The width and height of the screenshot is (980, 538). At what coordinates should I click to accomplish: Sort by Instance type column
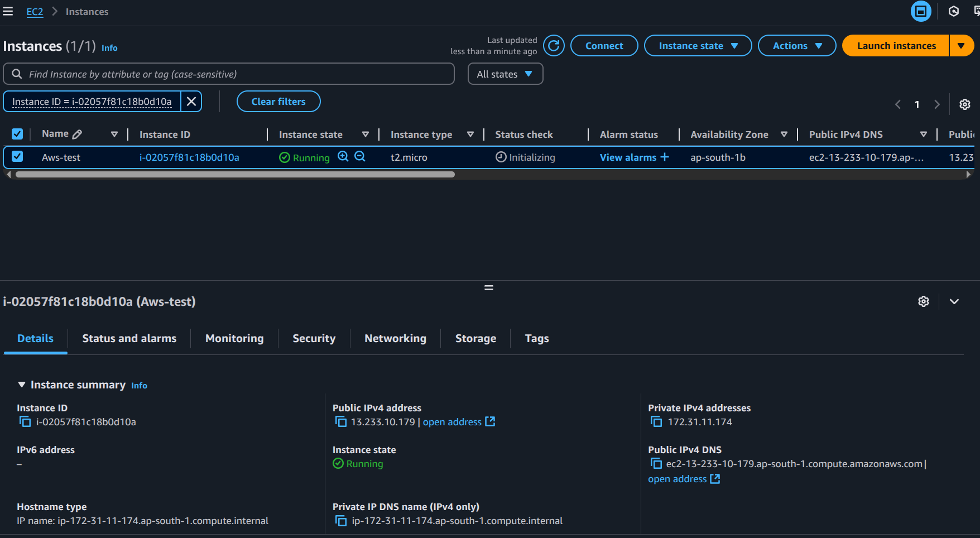(470, 134)
